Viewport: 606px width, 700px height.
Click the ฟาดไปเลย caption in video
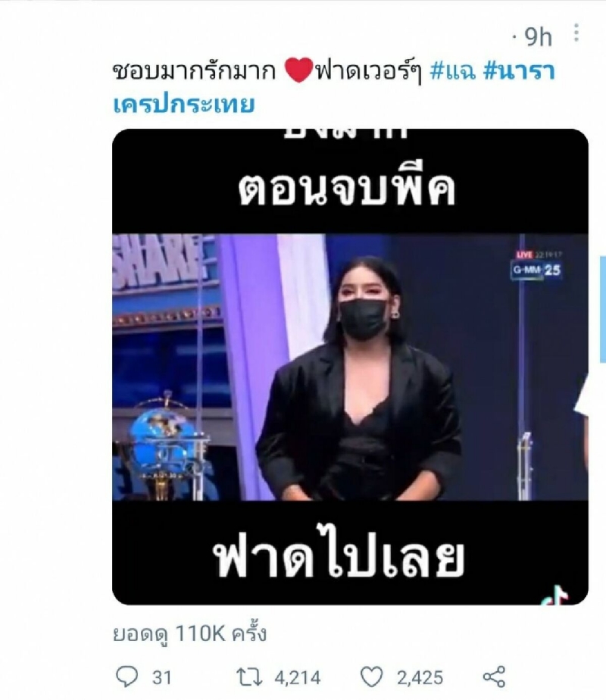coord(339,558)
